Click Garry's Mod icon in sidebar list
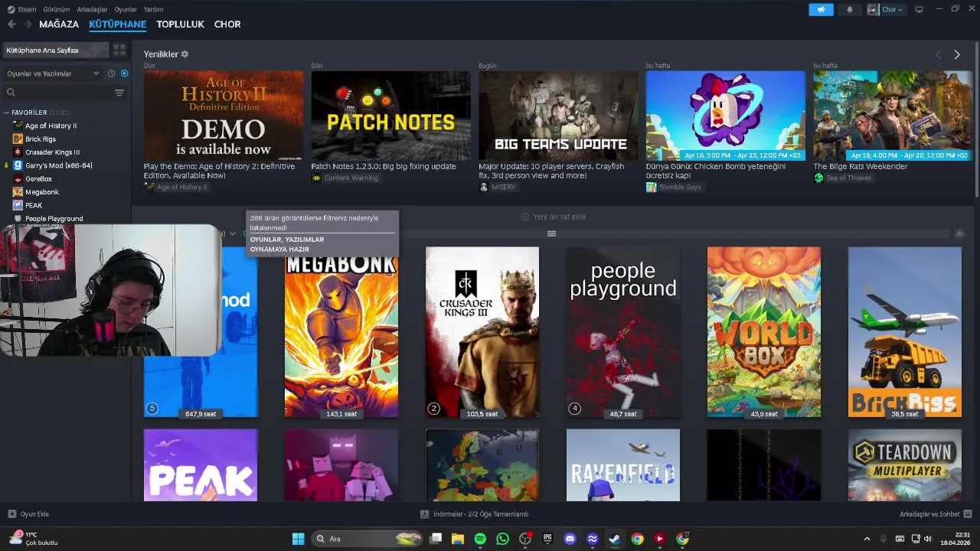The image size is (980, 551). click(x=18, y=165)
